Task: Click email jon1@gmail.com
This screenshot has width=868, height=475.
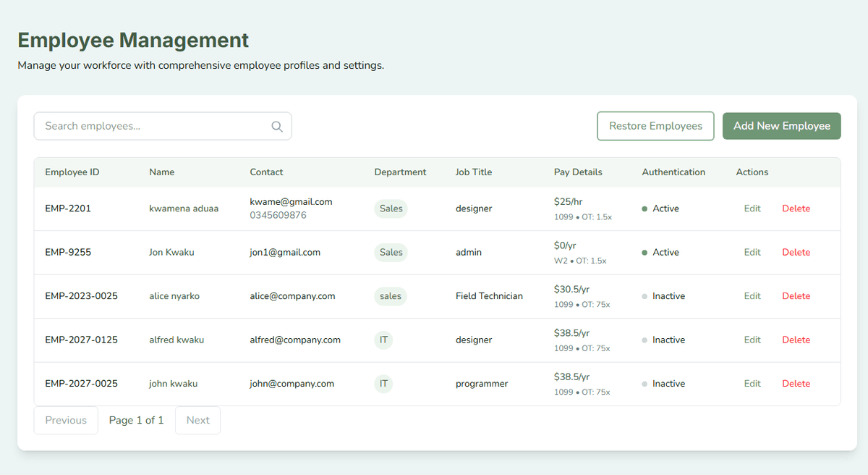Action: [x=285, y=253]
